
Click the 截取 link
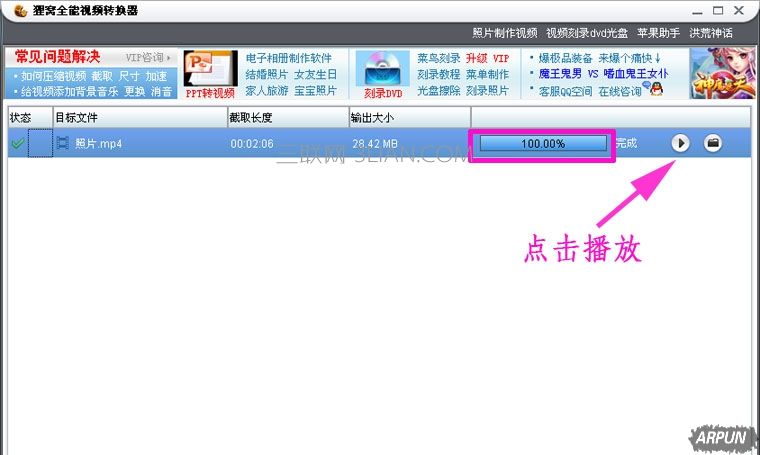click(102, 76)
